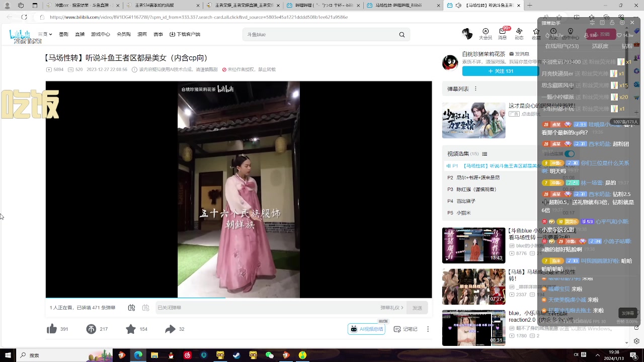
Task: Click the thumbs-up like icon under the video
Action: pyautogui.click(x=52, y=328)
